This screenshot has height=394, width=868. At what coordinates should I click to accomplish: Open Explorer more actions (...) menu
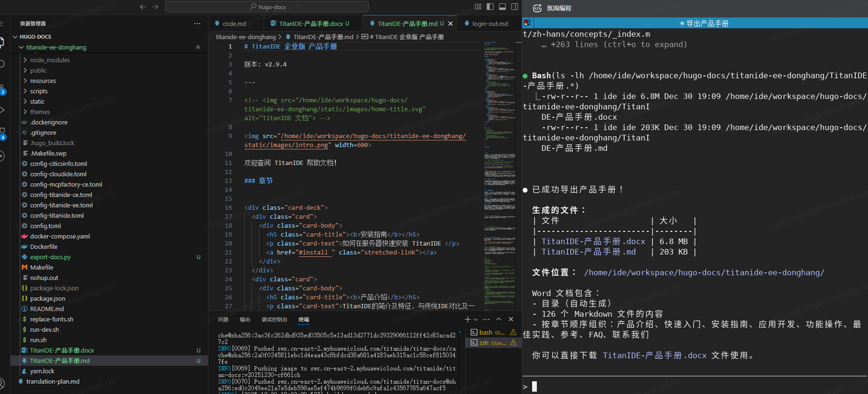(197, 23)
